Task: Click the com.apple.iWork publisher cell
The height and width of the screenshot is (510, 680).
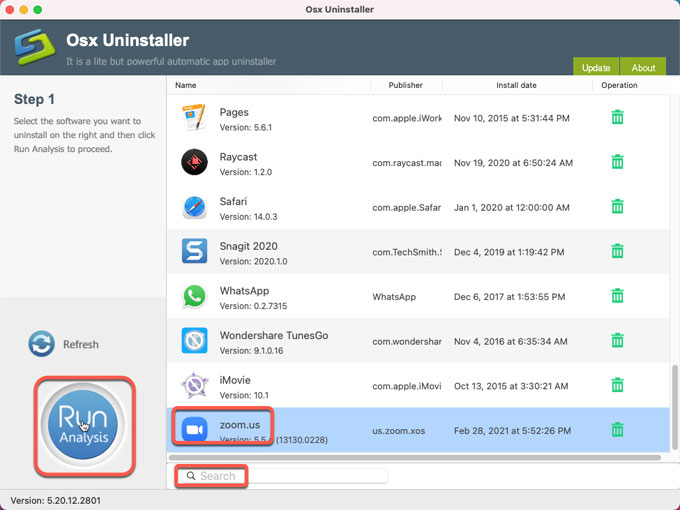Action: pos(407,118)
